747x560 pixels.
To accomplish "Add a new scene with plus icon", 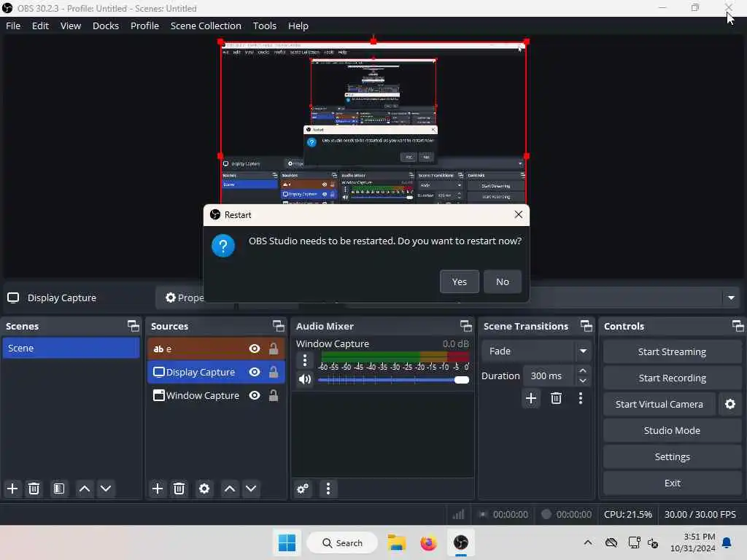I will 12,489.
